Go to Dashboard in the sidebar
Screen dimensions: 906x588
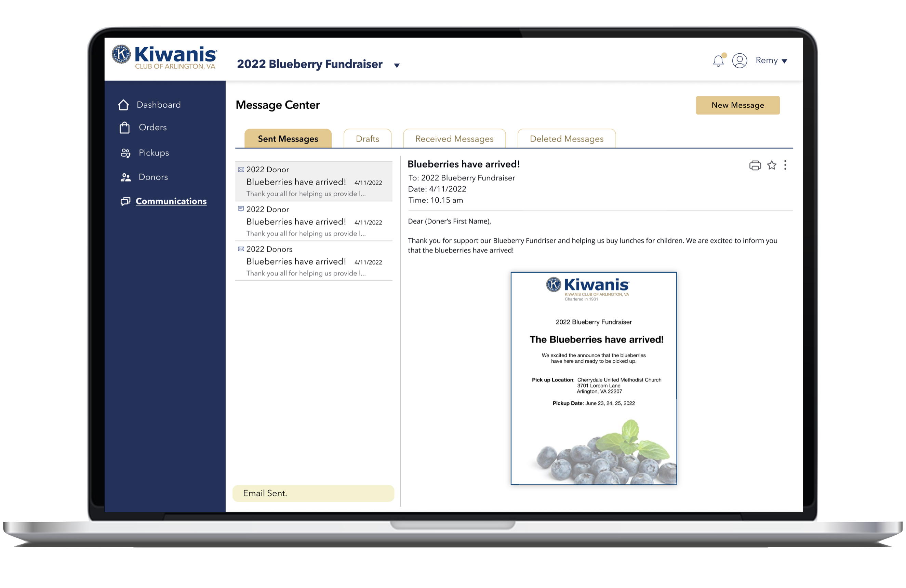coord(159,105)
